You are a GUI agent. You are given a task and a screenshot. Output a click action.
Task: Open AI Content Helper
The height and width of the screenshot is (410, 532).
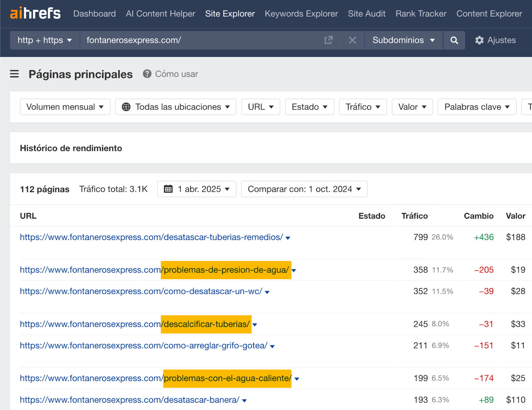[161, 14]
